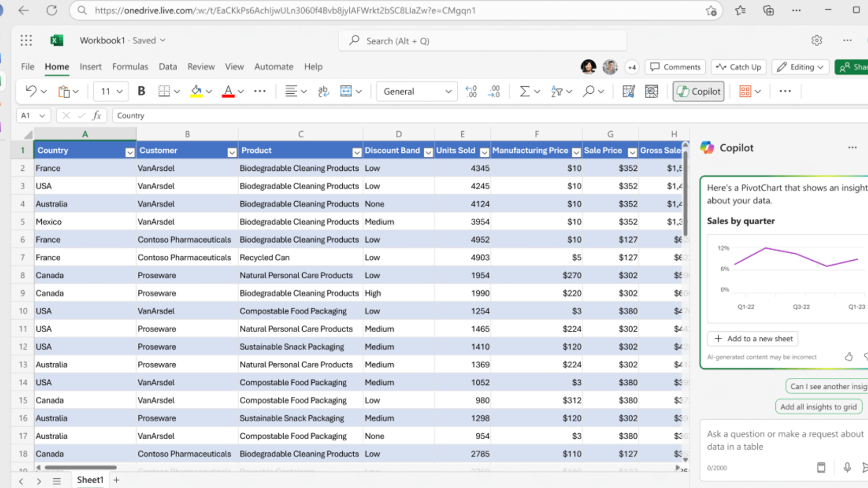Open the Country column filter dropdown
Image resolution: width=868 pixels, height=488 pixels.
point(130,152)
